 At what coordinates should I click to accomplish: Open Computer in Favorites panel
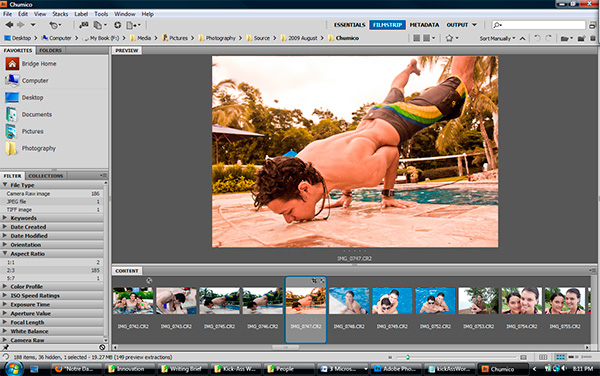35,81
